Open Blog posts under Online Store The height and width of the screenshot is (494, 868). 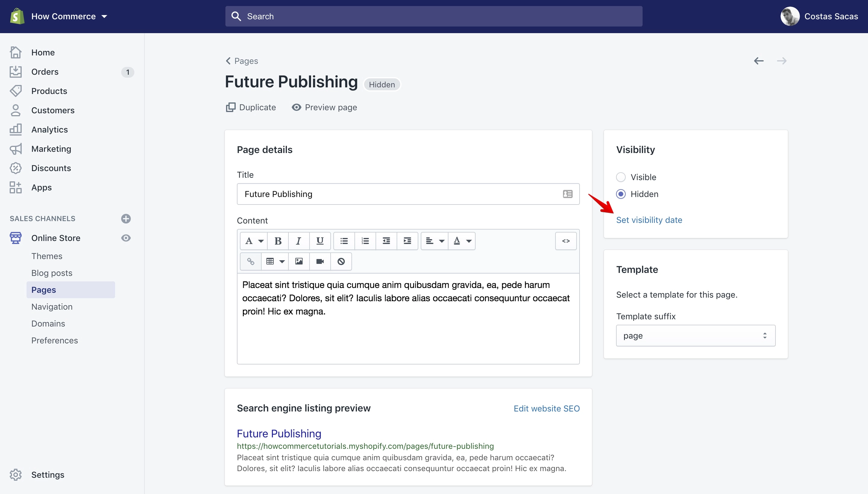[x=52, y=273]
